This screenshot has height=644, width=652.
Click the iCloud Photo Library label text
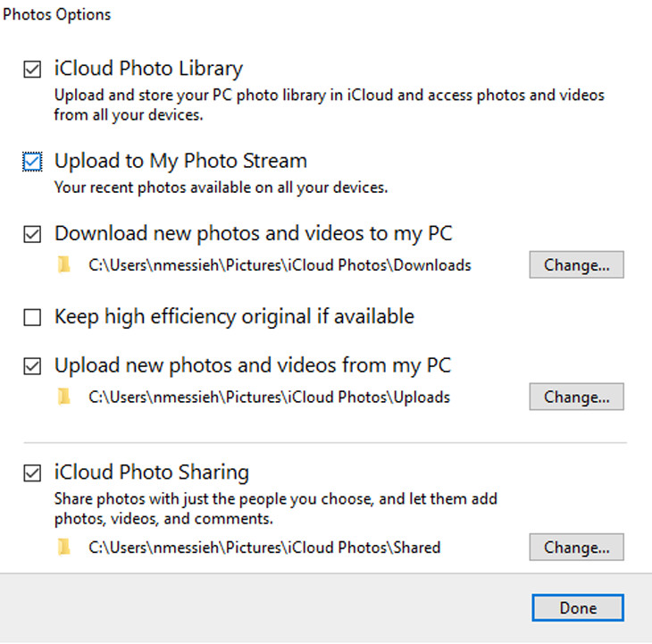click(148, 68)
